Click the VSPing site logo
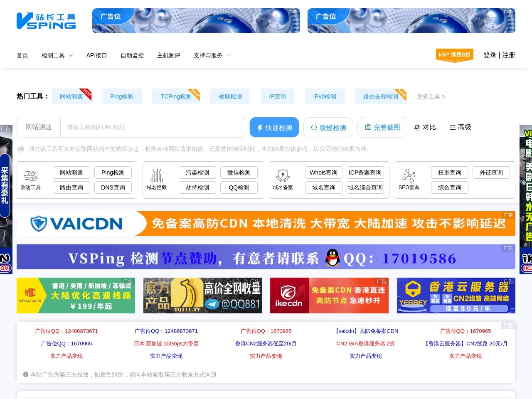The height and width of the screenshot is (399, 532). click(46, 21)
